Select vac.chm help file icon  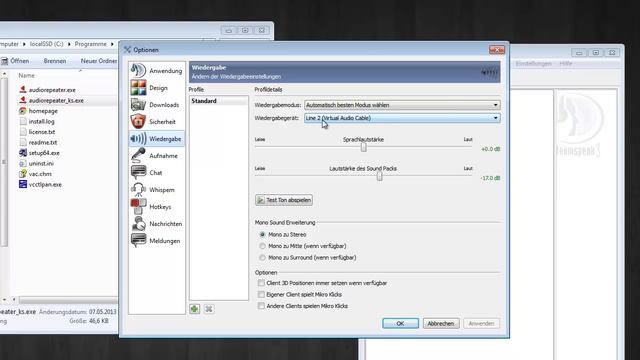pos(23,174)
